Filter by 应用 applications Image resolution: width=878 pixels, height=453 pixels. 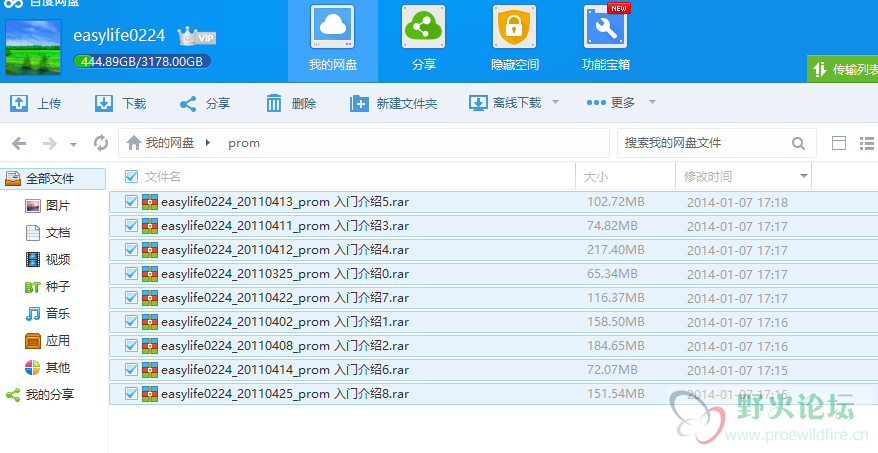(x=48, y=340)
